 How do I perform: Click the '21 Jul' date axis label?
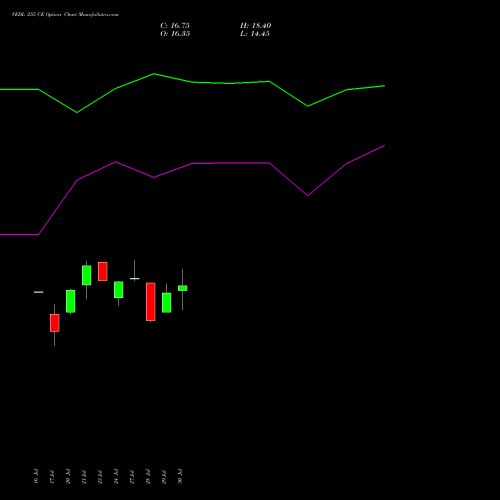point(84,477)
